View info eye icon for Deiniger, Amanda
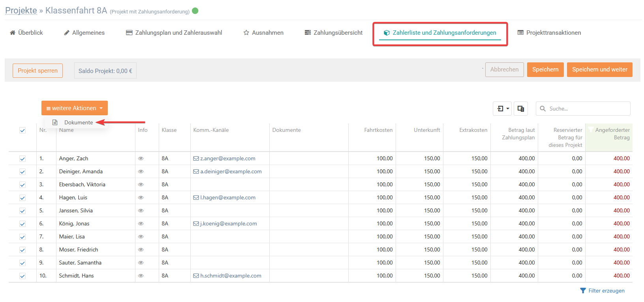The height and width of the screenshot is (302, 644). click(x=141, y=171)
